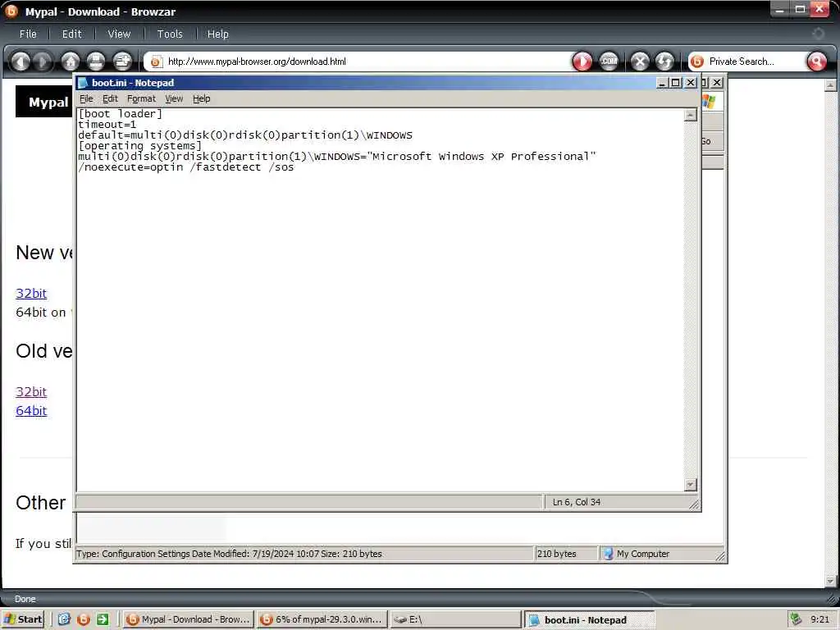The width and height of the screenshot is (840, 630).
Task: Switch to 6% of mypal download taskbar button
Action: 322,619
